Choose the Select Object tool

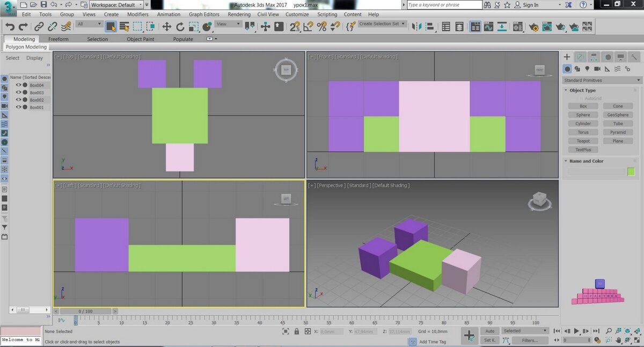(111, 26)
